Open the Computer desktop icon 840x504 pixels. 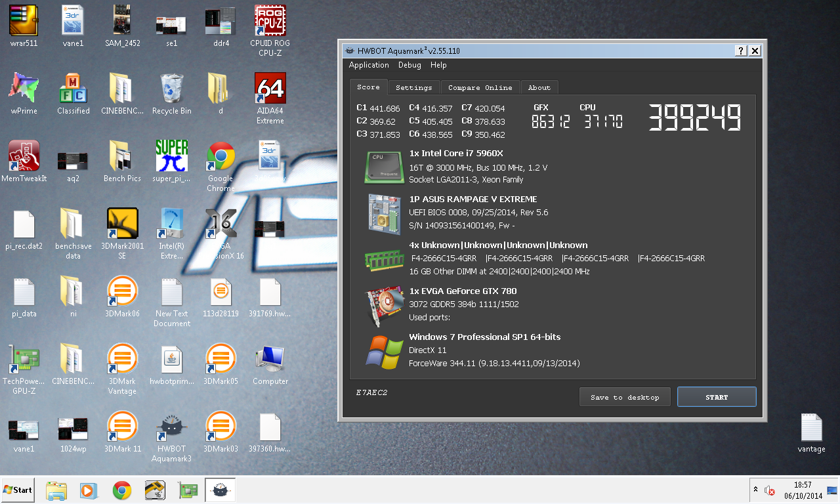click(x=270, y=358)
